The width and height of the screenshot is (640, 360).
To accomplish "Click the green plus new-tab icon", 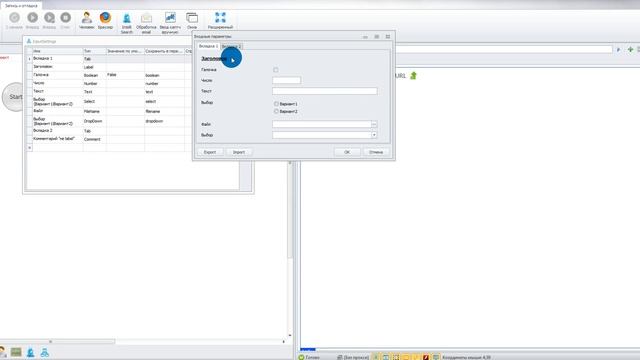I will (x=630, y=49).
